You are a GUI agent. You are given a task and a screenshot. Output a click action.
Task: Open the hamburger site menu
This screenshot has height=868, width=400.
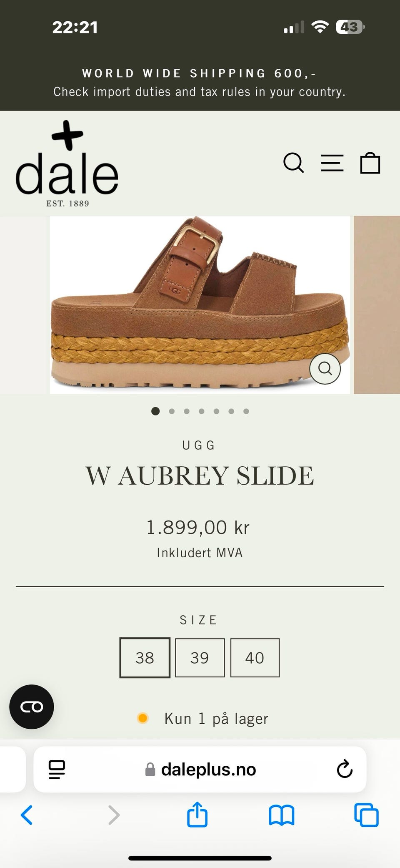point(332,163)
